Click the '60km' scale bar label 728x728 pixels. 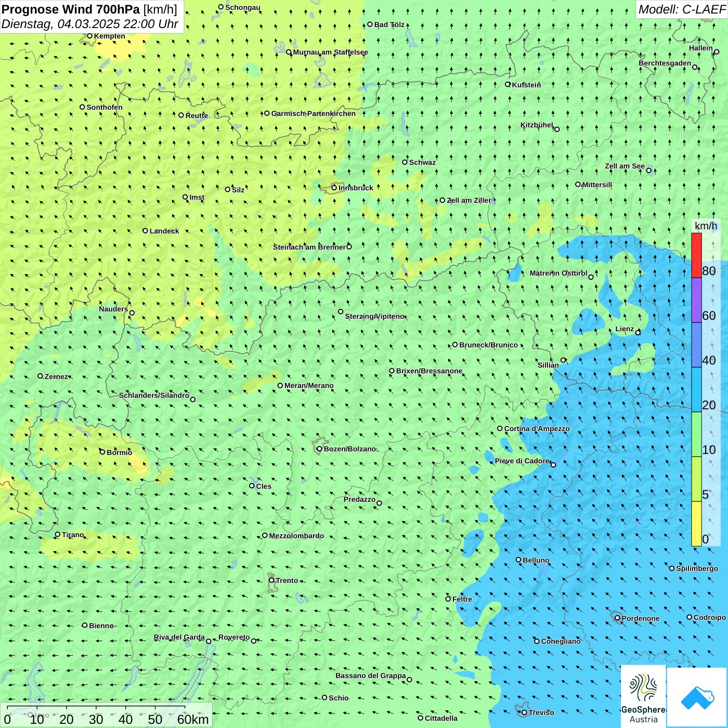[x=193, y=719]
